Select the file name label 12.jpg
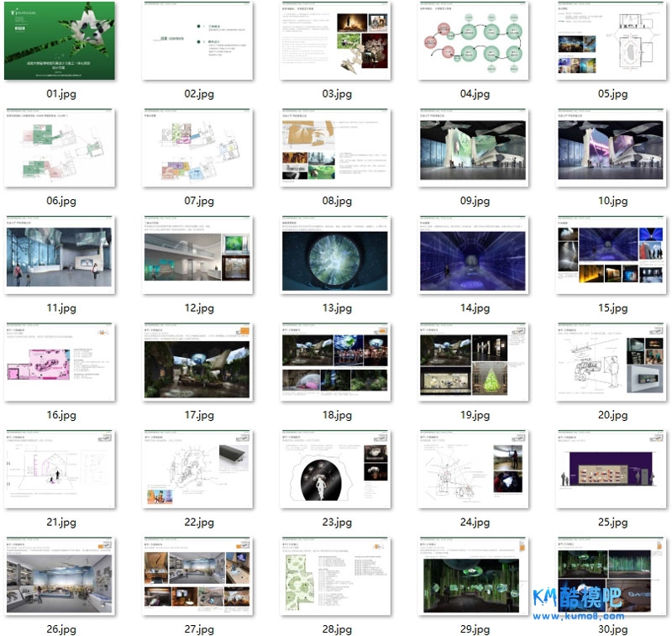 (197, 308)
